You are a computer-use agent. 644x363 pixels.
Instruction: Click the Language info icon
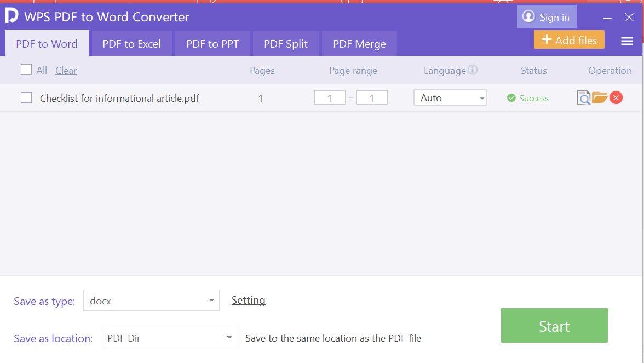[473, 70]
